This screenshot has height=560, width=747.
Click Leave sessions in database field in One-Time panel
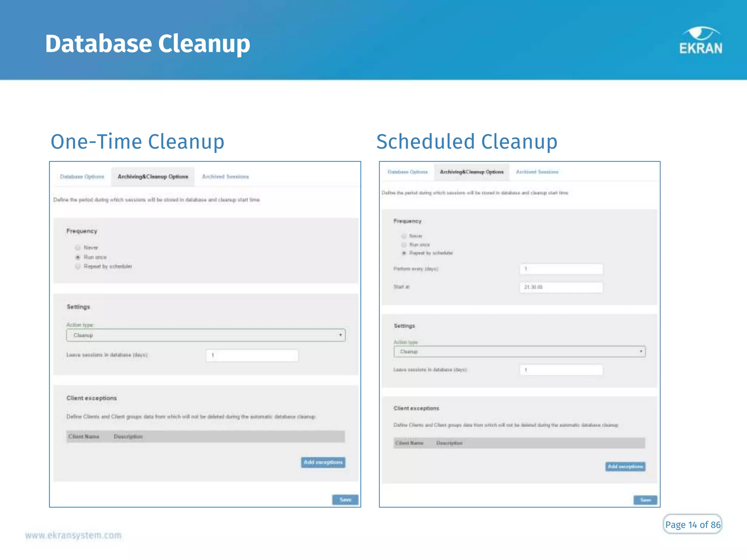pyautogui.click(x=252, y=355)
